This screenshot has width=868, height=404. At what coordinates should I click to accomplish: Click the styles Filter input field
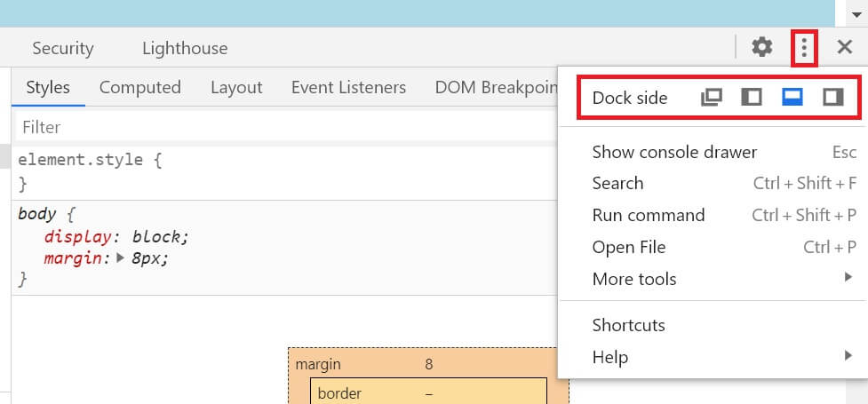pos(267,127)
